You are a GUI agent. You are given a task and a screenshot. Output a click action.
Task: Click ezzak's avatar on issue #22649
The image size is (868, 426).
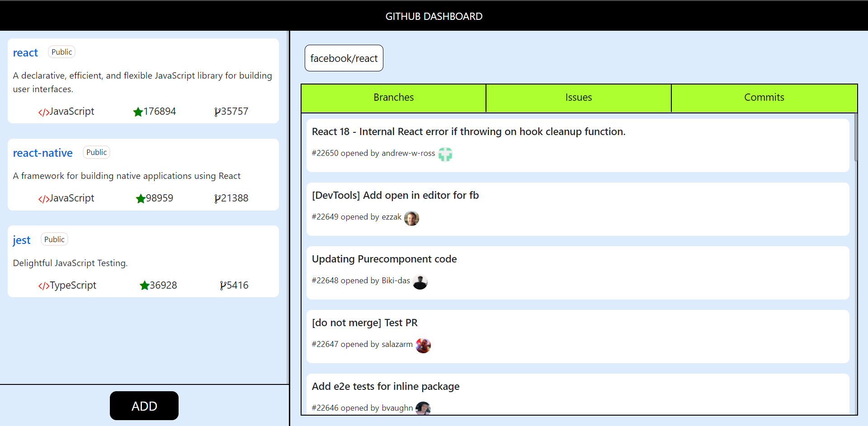click(x=411, y=218)
